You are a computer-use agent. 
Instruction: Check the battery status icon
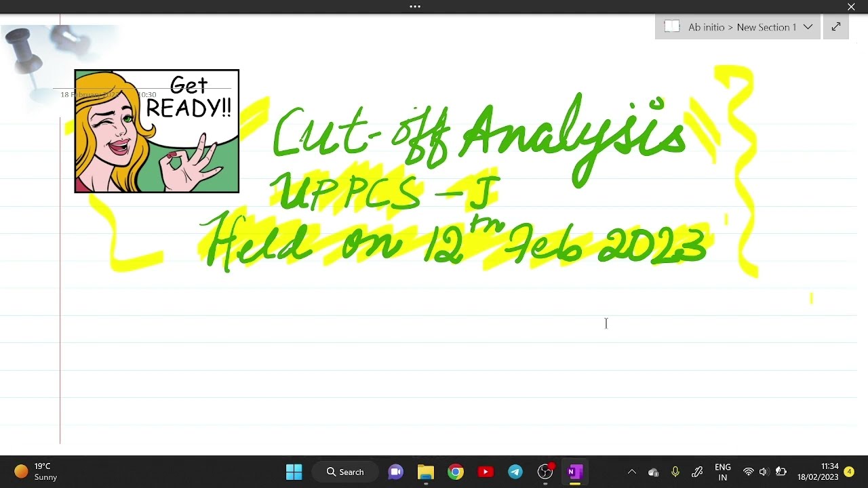click(781, 472)
